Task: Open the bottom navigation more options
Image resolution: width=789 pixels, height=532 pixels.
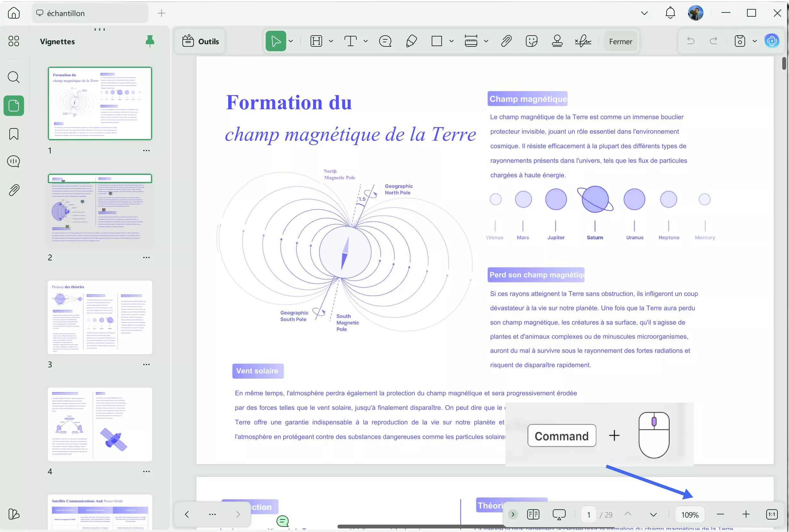Action: tap(212, 514)
